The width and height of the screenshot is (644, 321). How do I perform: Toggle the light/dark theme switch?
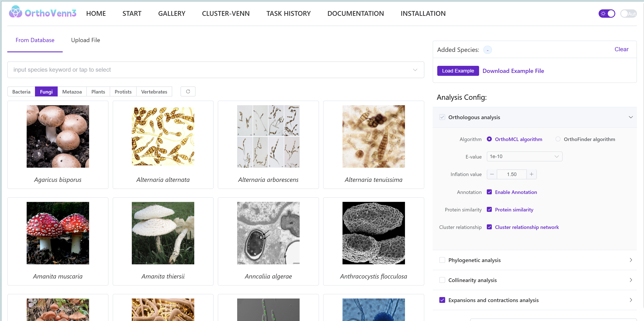(607, 14)
